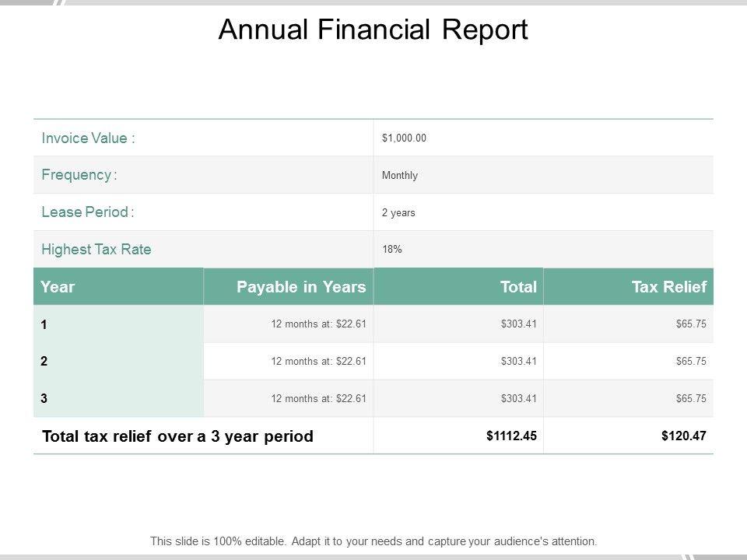Select year 2 payable months cell
This screenshot has height=560, width=747.
318,362
